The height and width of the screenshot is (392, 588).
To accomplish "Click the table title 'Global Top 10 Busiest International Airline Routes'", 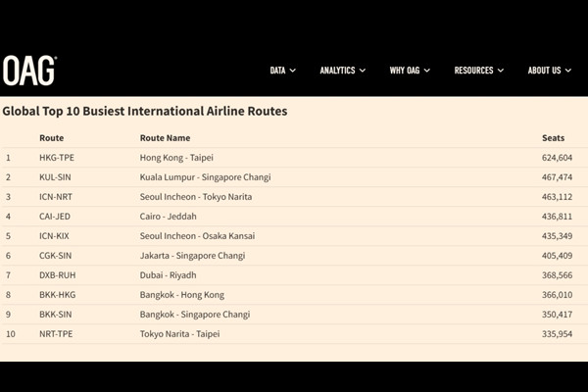I will (x=145, y=112).
